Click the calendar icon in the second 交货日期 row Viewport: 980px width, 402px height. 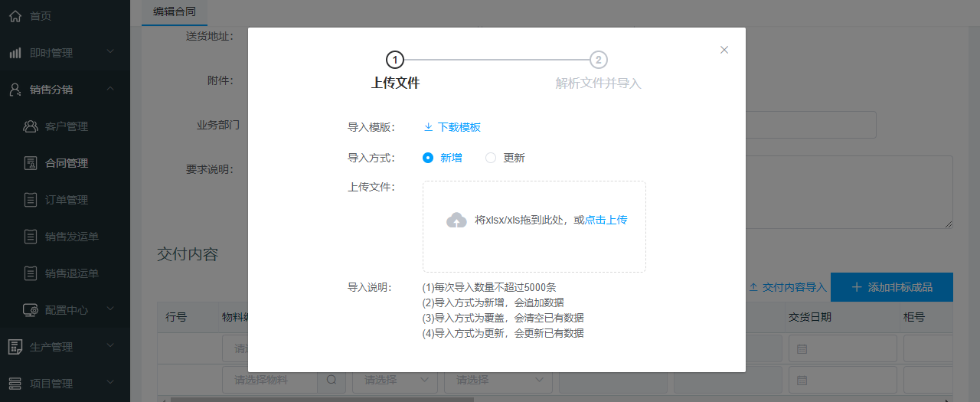[802, 380]
